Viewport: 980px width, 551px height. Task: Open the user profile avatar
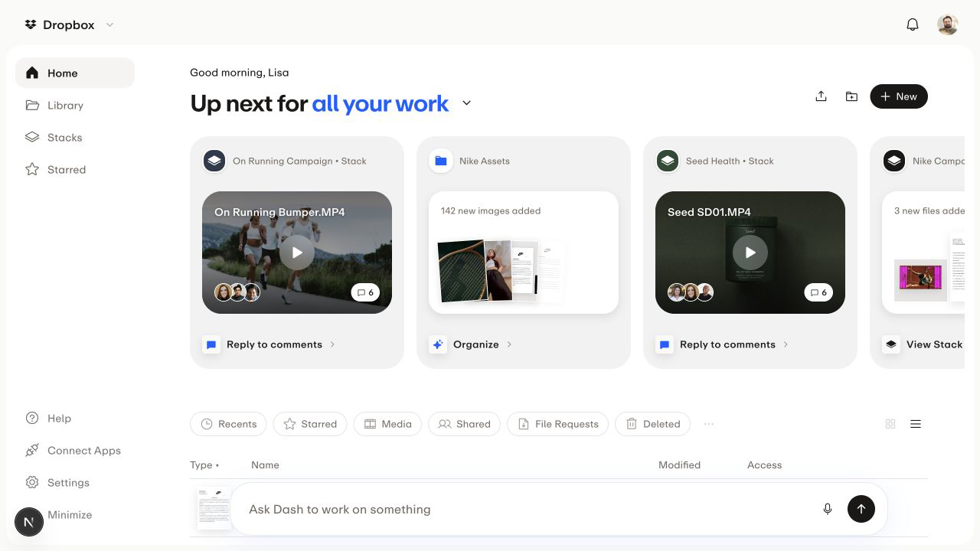(948, 24)
